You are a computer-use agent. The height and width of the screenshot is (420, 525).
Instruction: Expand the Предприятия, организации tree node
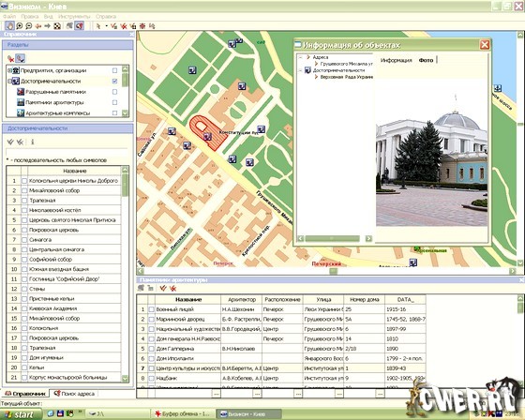coord(9,70)
